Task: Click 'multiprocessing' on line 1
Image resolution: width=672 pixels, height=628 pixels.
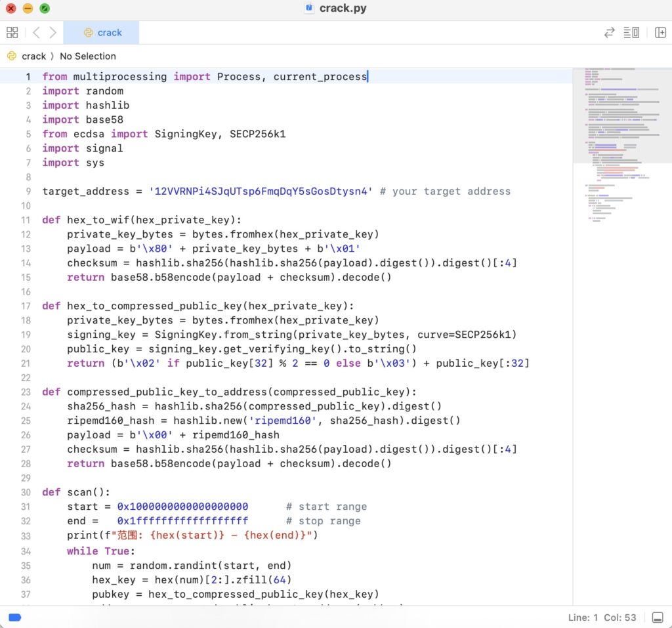Action: pyautogui.click(x=120, y=77)
